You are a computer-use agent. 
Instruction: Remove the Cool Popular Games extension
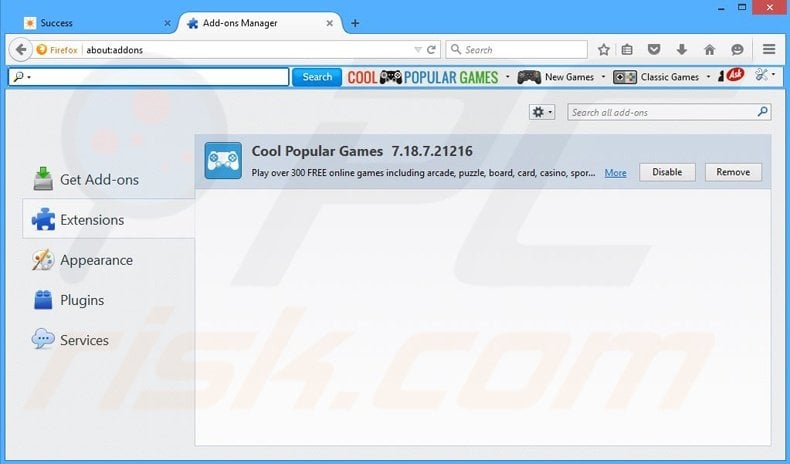(733, 172)
